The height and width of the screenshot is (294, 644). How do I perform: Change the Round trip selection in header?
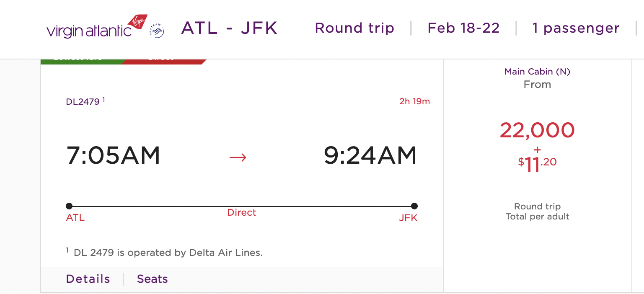[354, 28]
